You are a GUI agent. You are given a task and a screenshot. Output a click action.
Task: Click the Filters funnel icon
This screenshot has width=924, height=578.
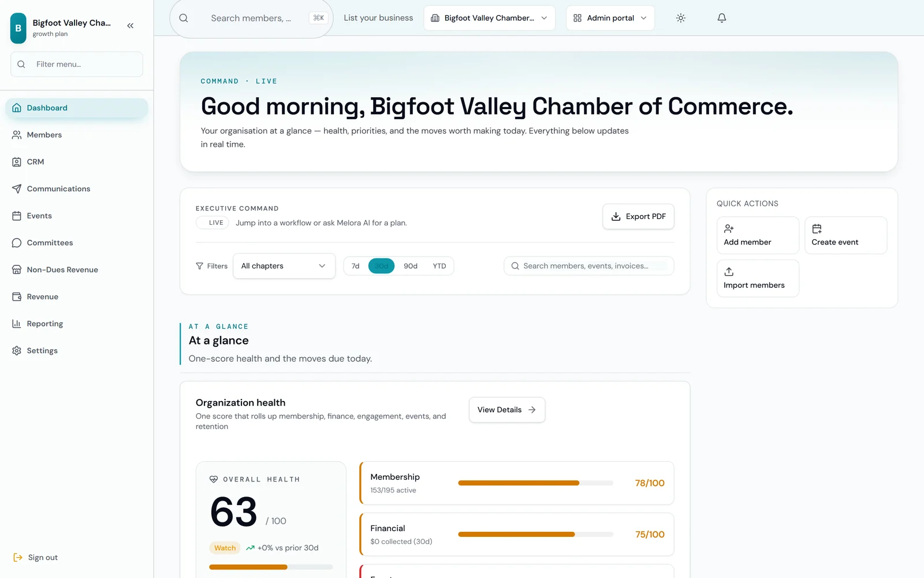pyautogui.click(x=199, y=266)
